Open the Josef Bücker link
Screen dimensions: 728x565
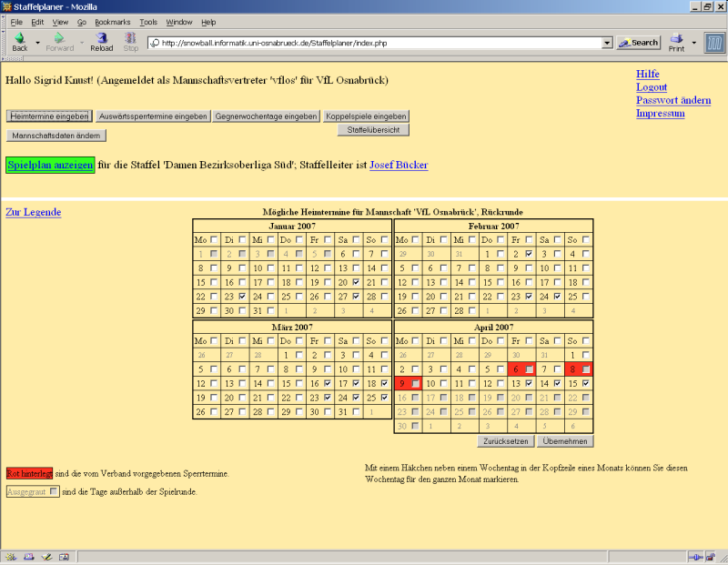[399, 165]
